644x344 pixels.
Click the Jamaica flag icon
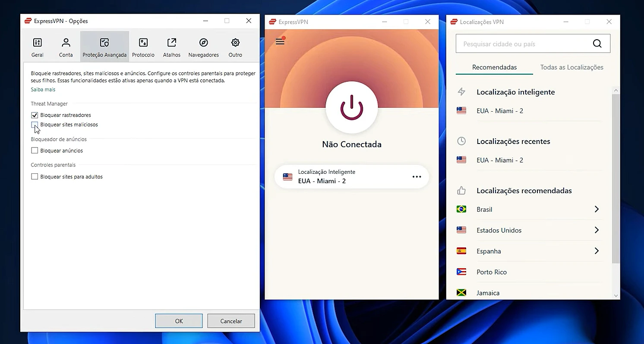click(x=461, y=293)
